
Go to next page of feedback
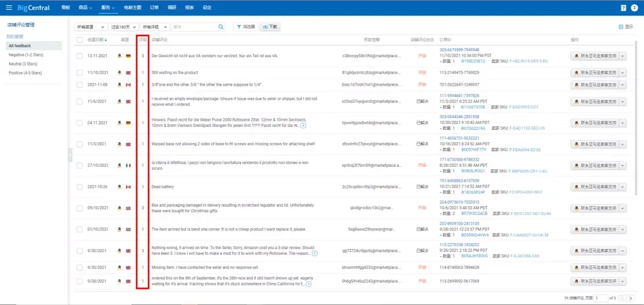pos(631,298)
